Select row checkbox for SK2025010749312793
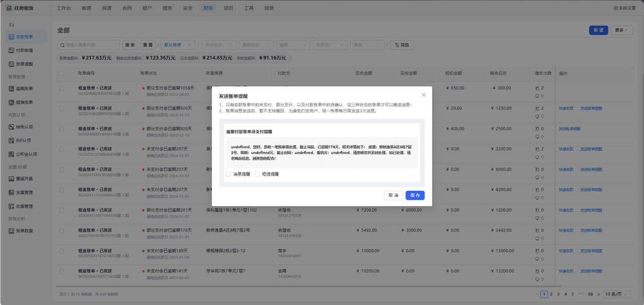Image resolution: width=644 pixels, height=305 pixels. (61, 230)
